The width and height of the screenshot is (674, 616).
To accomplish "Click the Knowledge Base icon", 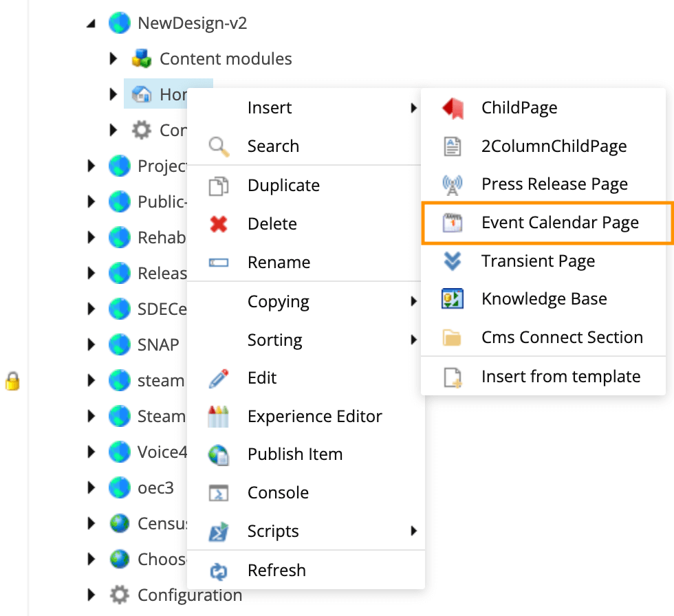I will pyautogui.click(x=452, y=299).
